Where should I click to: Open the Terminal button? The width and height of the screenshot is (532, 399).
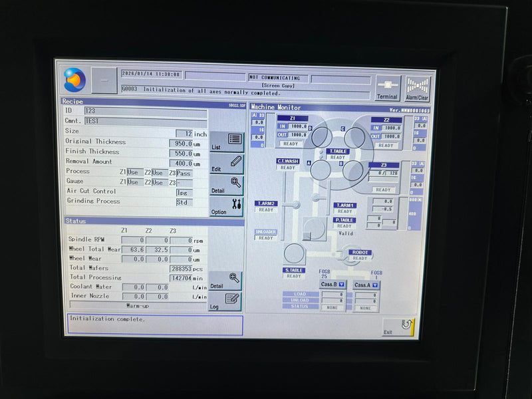click(388, 88)
